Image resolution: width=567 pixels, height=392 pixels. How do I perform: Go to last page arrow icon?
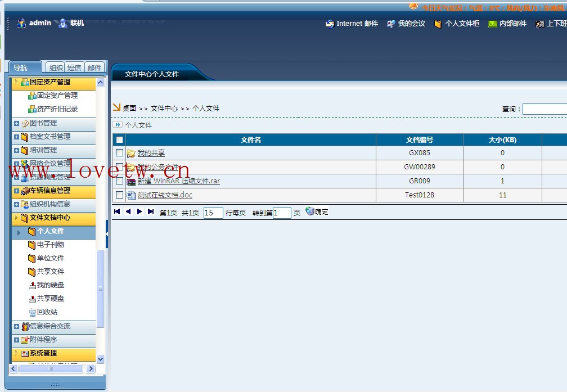click(x=151, y=212)
